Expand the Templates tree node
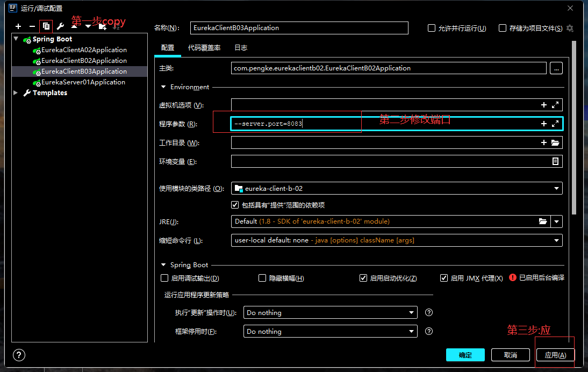Screen dimensions: 588x372 (x=16, y=92)
